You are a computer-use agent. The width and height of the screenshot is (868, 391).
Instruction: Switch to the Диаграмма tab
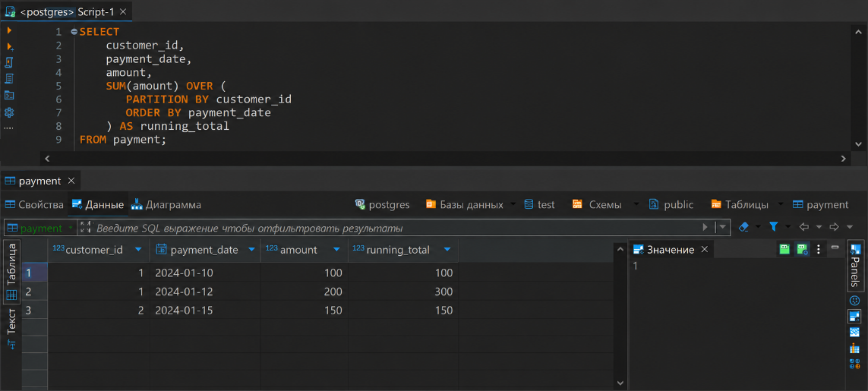[166, 205]
